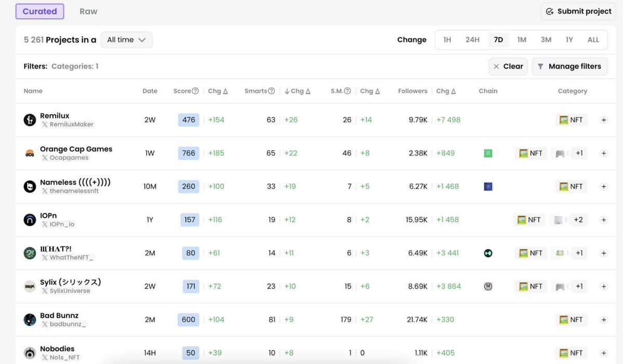Click the Nameless project name
The width and height of the screenshot is (623, 364).
(x=75, y=182)
